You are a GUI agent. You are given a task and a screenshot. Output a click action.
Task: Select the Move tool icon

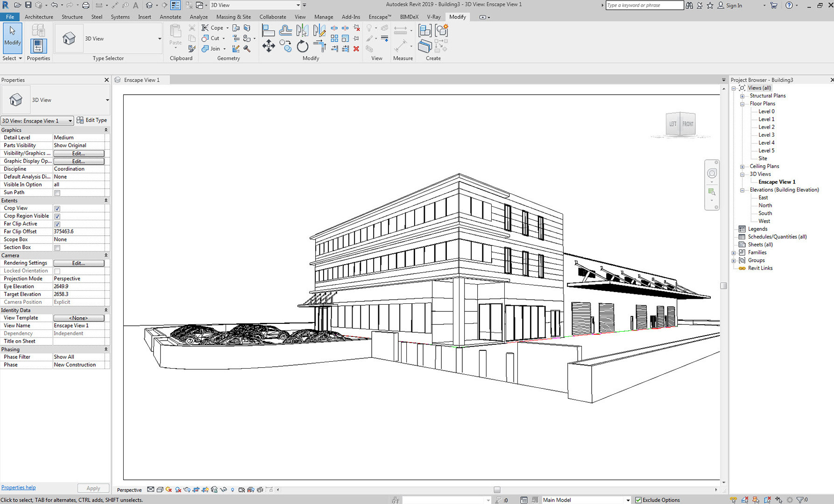click(269, 46)
